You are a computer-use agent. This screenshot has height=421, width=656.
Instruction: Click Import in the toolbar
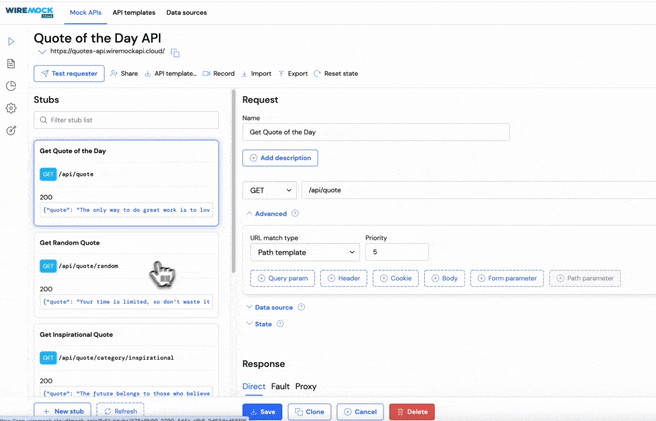[256, 74]
